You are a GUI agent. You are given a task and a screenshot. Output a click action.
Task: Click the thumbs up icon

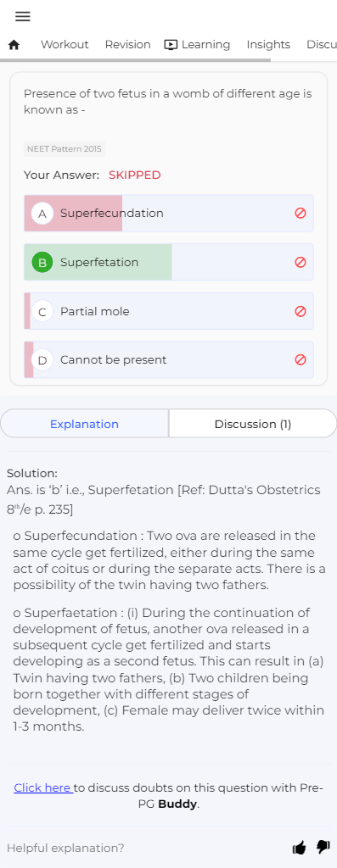(x=300, y=847)
